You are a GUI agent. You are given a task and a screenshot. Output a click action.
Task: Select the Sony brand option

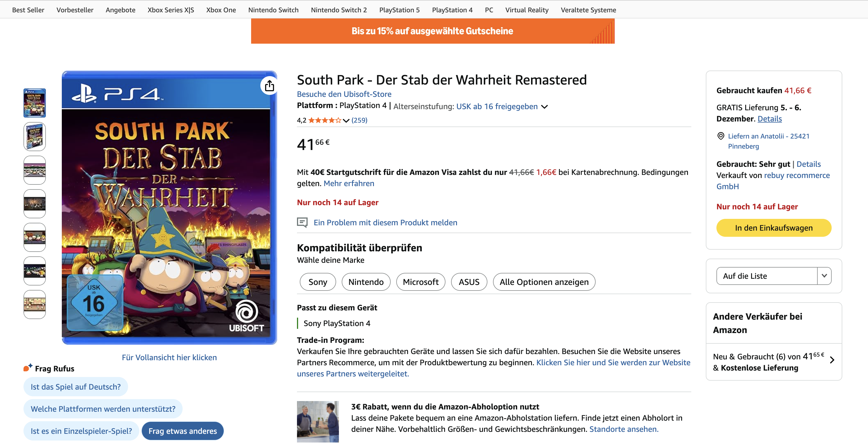pos(317,282)
